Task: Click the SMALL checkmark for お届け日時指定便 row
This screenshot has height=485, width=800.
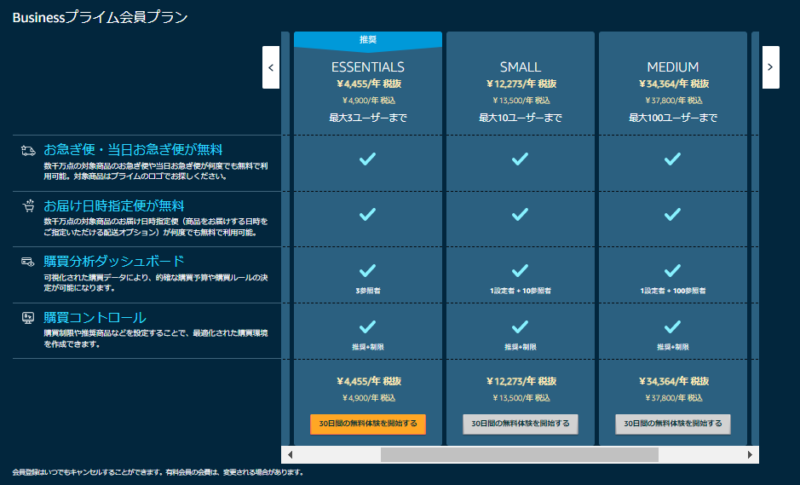Action: [520, 214]
